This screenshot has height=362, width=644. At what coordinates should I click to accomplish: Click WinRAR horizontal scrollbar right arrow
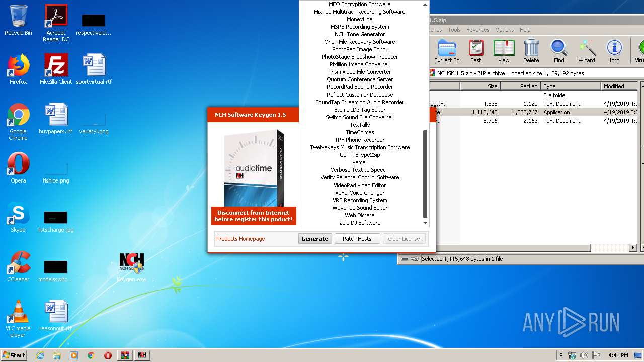(x=633, y=248)
